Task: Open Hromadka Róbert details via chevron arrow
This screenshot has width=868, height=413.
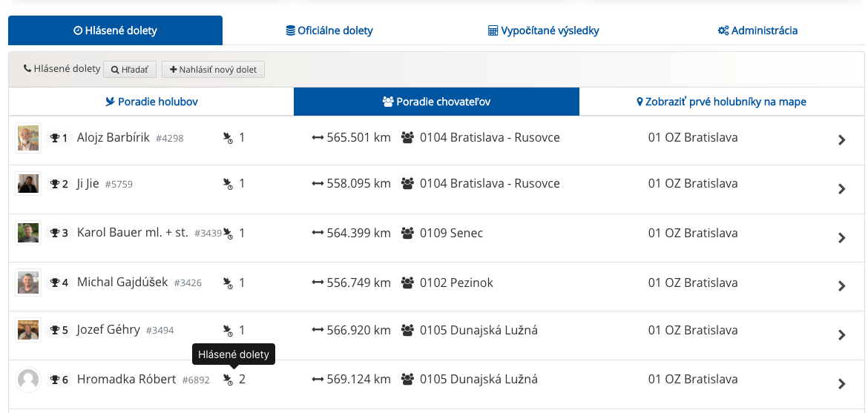Action: coord(842,383)
